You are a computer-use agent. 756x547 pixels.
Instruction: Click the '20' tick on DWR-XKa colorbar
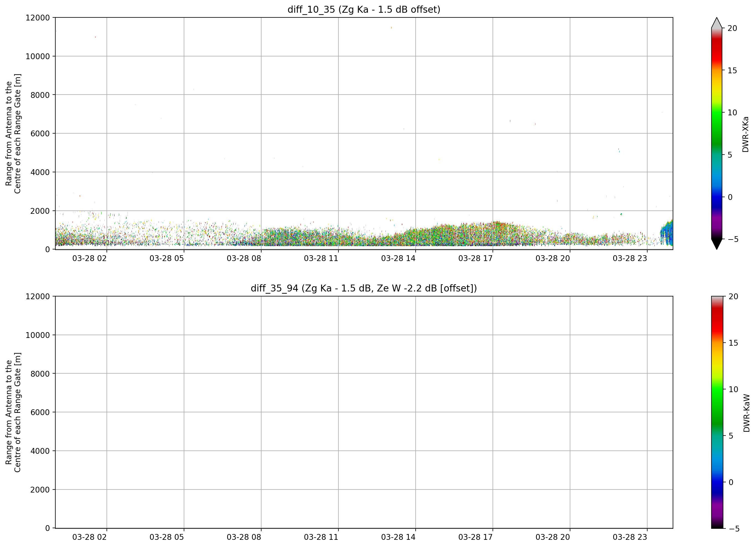(732, 28)
